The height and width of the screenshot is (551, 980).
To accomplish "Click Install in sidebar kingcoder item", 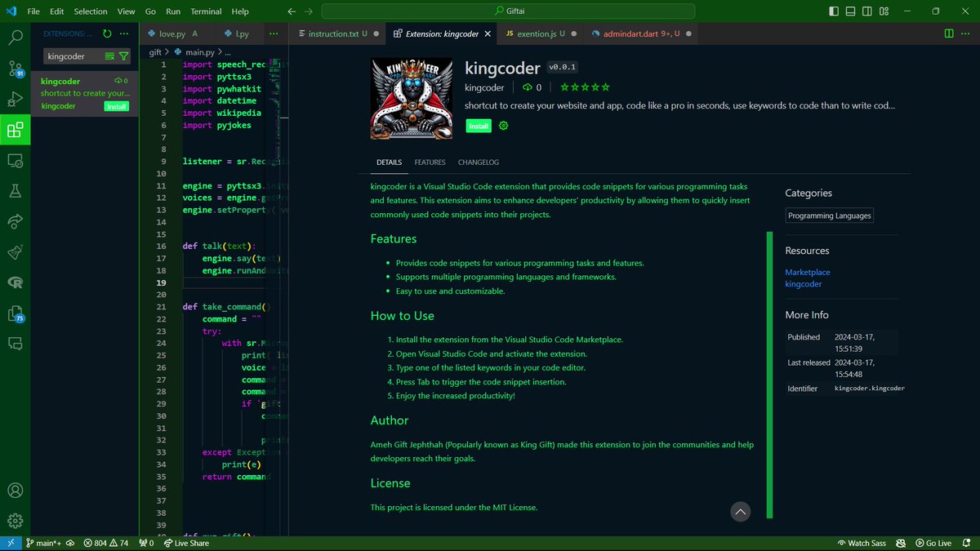I will coord(117,106).
